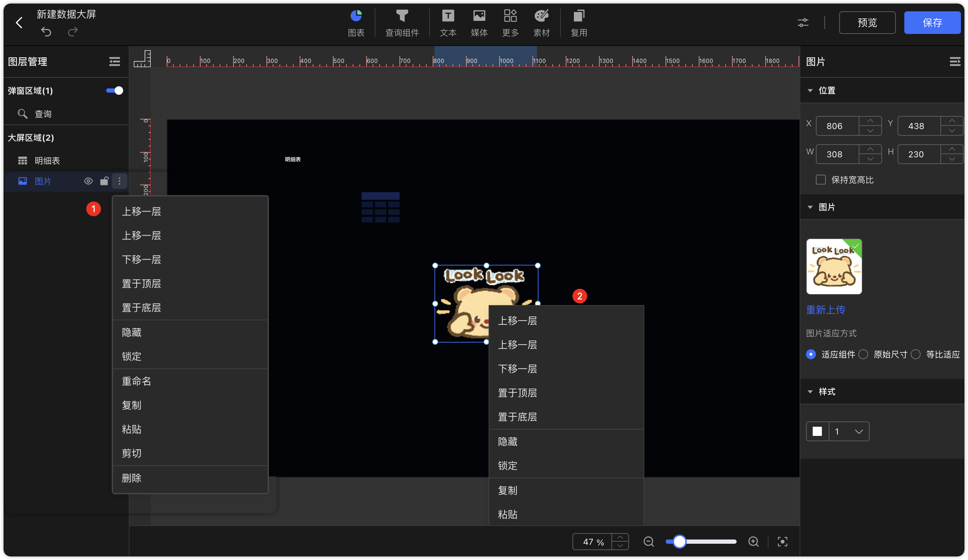Decrease the H height value
The width and height of the screenshot is (968, 560).
[x=951, y=159]
